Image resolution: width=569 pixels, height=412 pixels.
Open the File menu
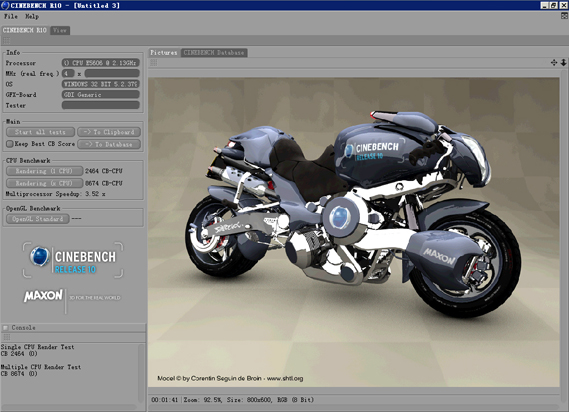(x=11, y=16)
